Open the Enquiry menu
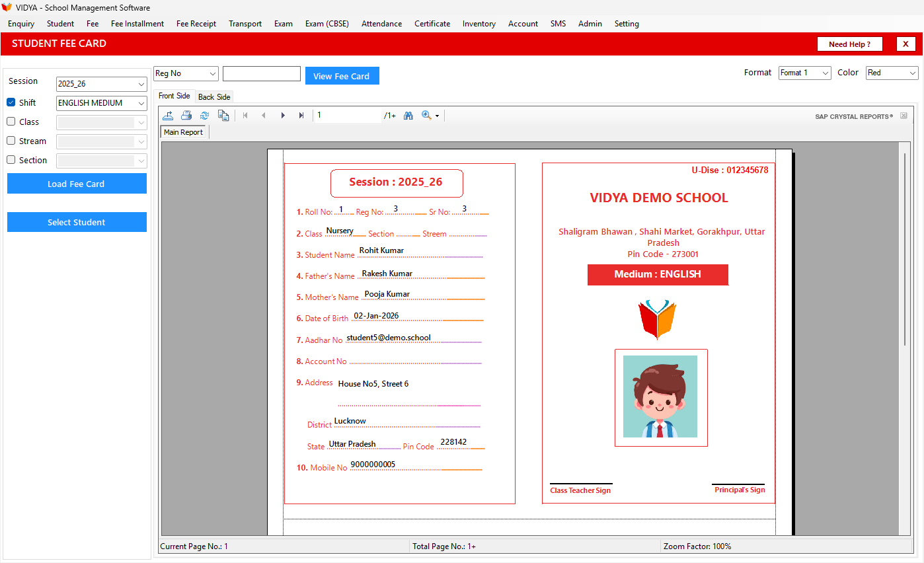 tap(21, 24)
